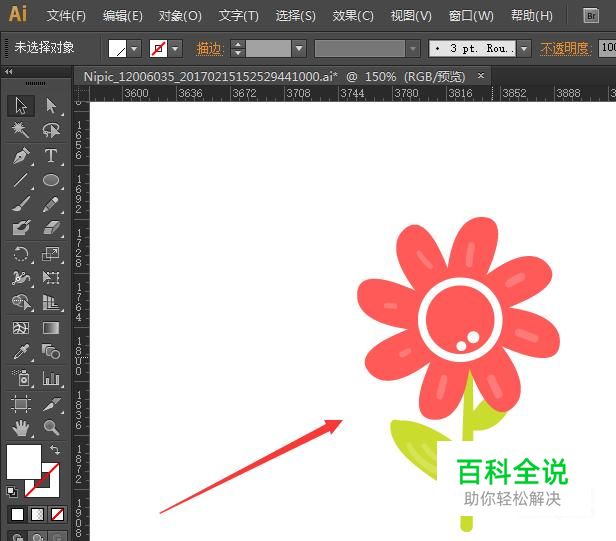Swap fill and stroke colors

(x=55, y=450)
